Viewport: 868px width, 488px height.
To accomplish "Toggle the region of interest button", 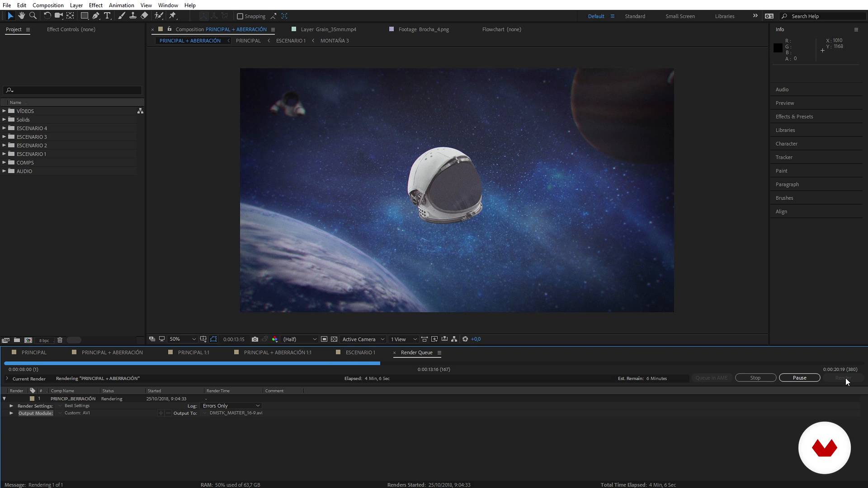I will (x=324, y=339).
